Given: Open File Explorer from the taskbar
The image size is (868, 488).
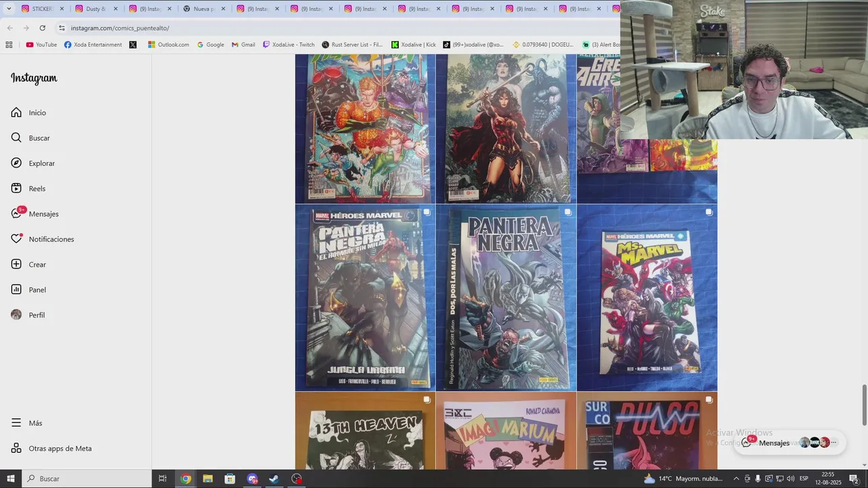Looking at the screenshot, I should point(208,479).
